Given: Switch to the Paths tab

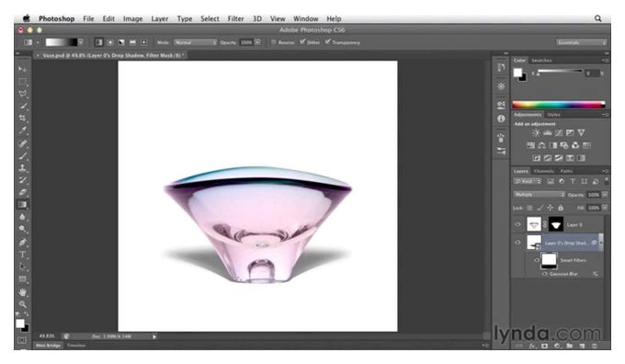Looking at the screenshot, I should pyautogui.click(x=566, y=171).
